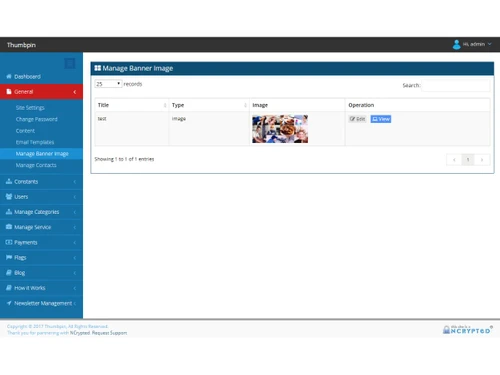The height and width of the screenshot is (375, 500).
Task: Expand the Users section chevron
Action: [75, 197]
